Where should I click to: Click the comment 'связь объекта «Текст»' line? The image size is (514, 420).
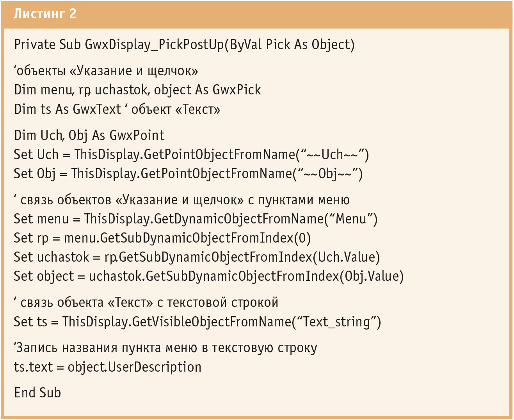[146, 303]
